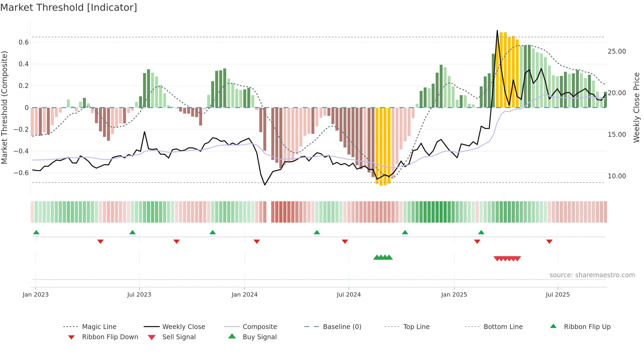Screen dimensions: 644x362
Task: Click the Bottom Line dashed sample in legend
Action: (472, 327)
